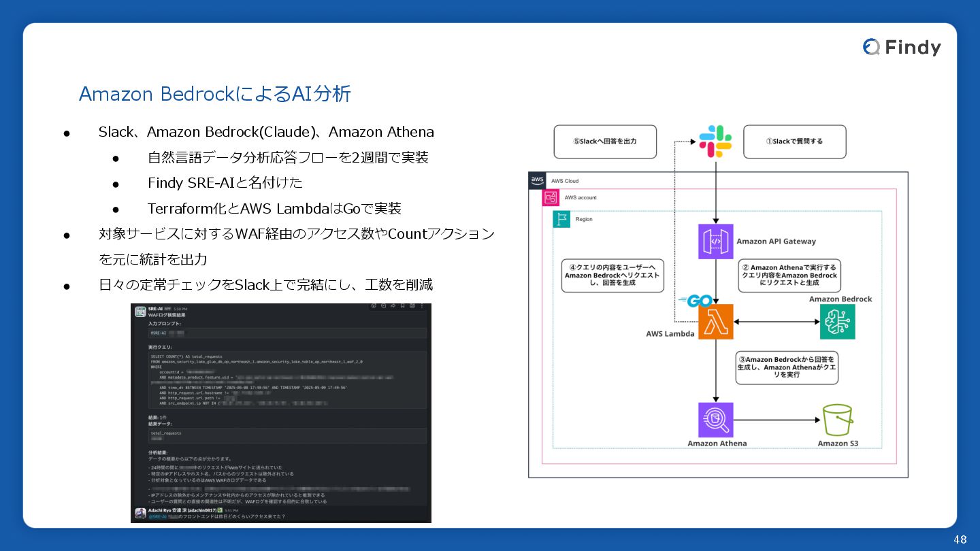Viewport: 980px width, 551px height.
Task: Click the AWS Cloud label text
Action: click(x=565, y=181)
